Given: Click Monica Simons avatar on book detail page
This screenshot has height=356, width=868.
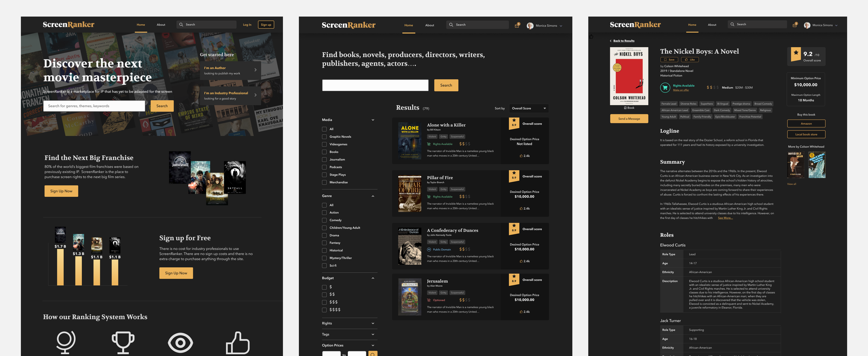Looking at the screenshot, I should [x=807, y=25].
